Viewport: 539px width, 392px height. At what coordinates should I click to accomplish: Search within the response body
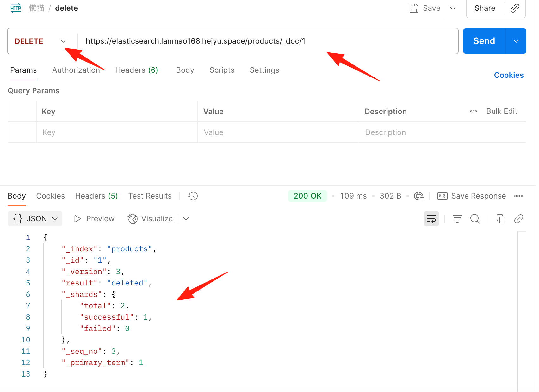click(x=475, y=219)
